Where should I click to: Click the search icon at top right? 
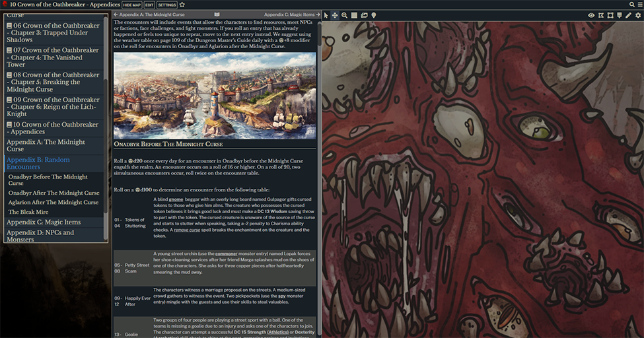[631, 5]
